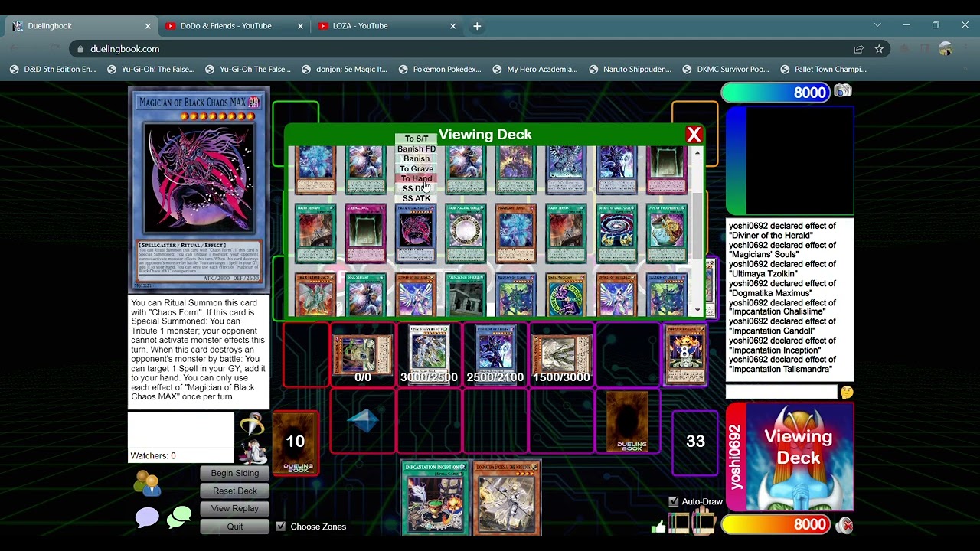Click the Begin Siding button
This screenshot has height=551, width=980.
pos(234,473)
